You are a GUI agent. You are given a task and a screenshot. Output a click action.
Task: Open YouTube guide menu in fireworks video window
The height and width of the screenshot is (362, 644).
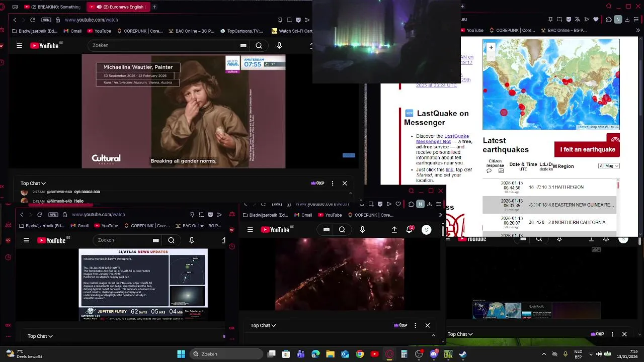pyautogui.click(x=250, y=230)
